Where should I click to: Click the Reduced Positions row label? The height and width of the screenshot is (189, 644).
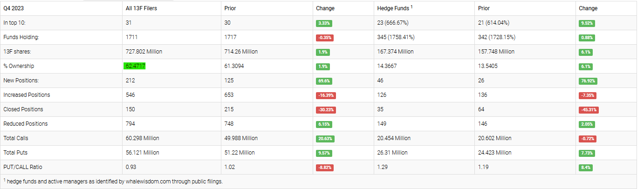coord(25,124)
